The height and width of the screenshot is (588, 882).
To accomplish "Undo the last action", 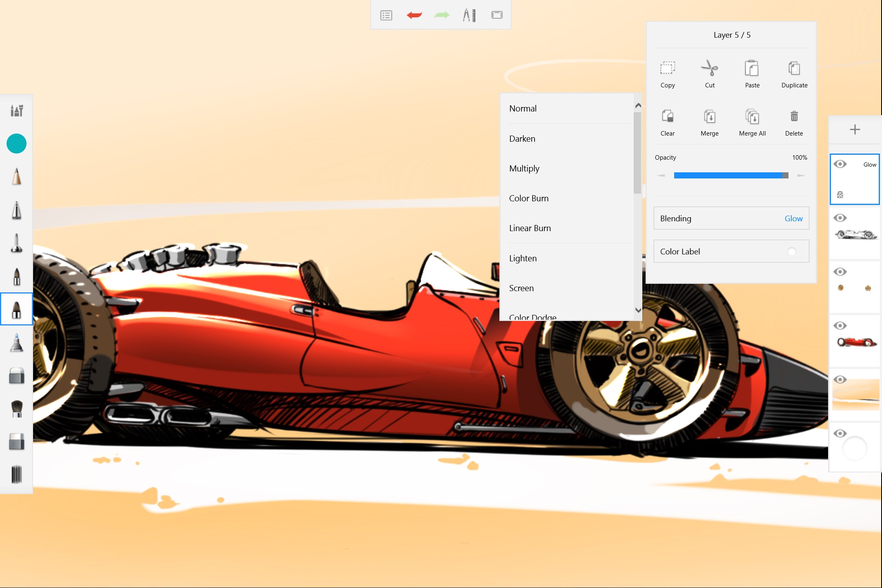I will (414, 15).
